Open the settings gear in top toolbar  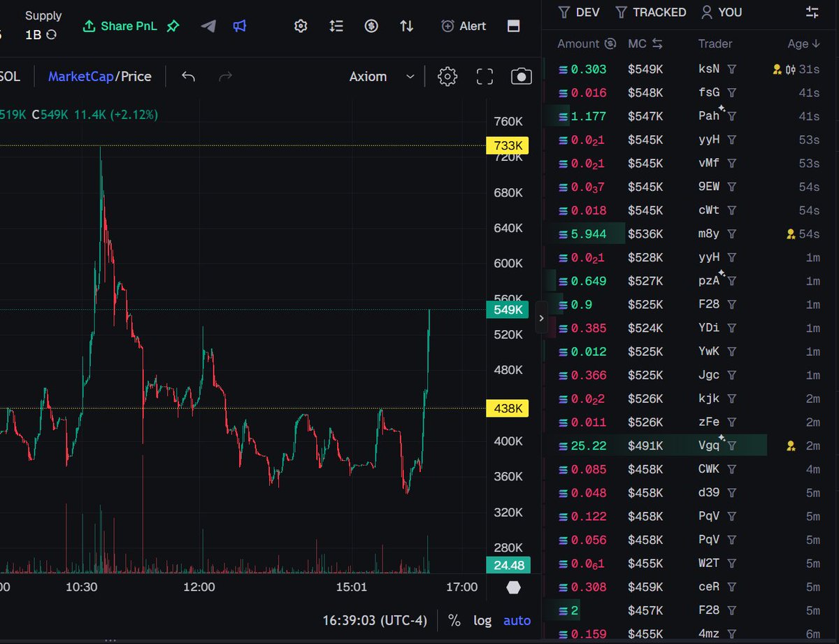click(301, 26)
